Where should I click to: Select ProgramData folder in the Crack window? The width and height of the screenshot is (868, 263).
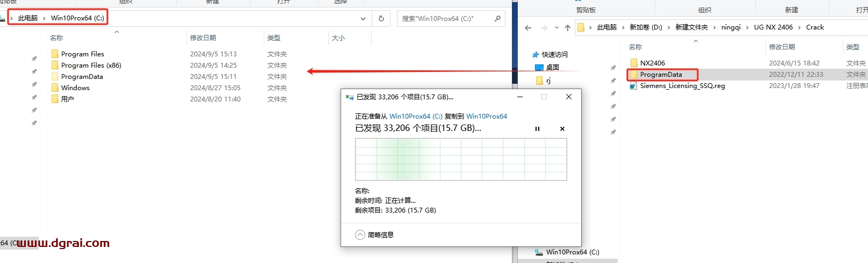(661, 74)
